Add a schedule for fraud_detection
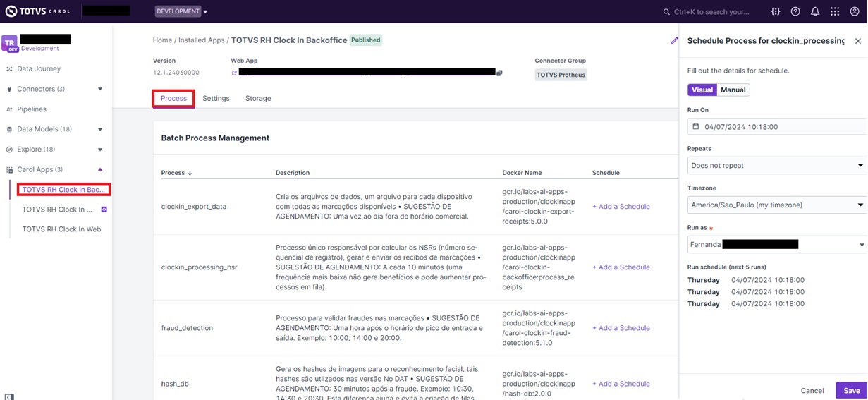The image size is (868, 400). tap(621, 328)
